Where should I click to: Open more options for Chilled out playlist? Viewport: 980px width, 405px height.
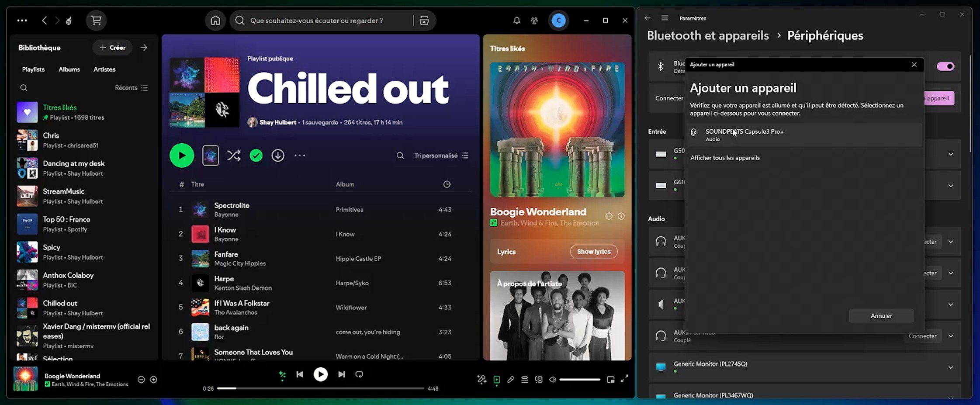click(300, 155)
